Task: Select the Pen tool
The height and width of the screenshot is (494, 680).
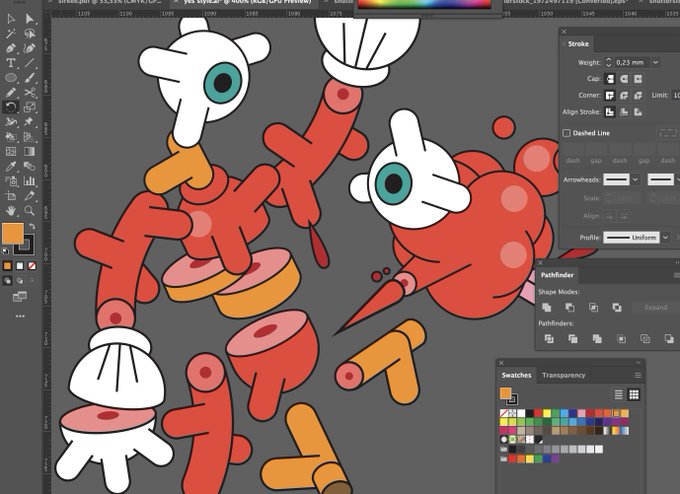Action: 11,48
